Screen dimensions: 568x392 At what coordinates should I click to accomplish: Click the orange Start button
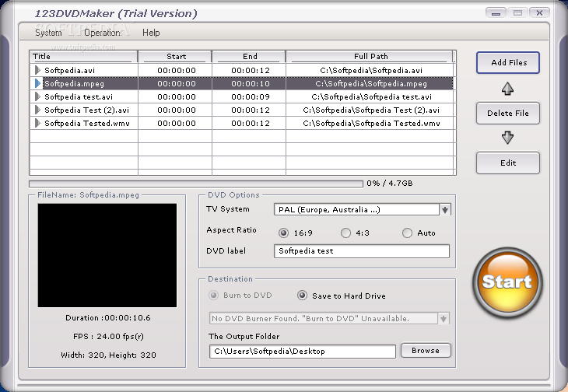pyautogui.click(x=507, y=282)
